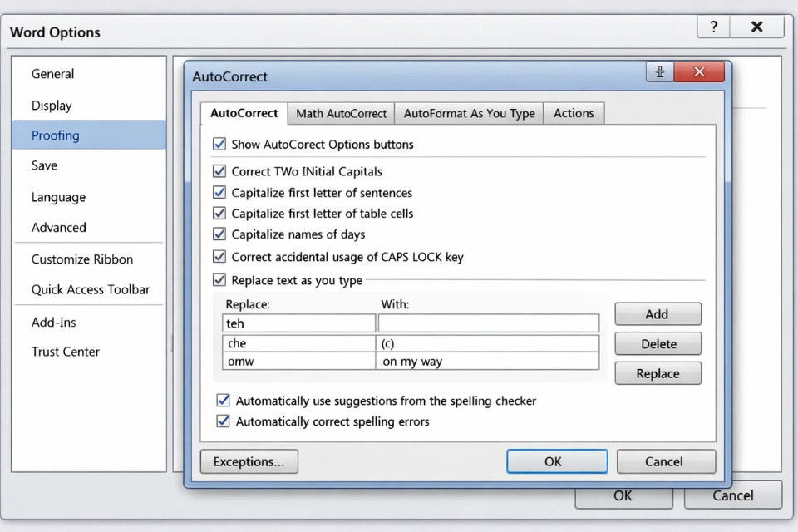Open Trust Center settings
798x532 pixels.
[66, 352]
